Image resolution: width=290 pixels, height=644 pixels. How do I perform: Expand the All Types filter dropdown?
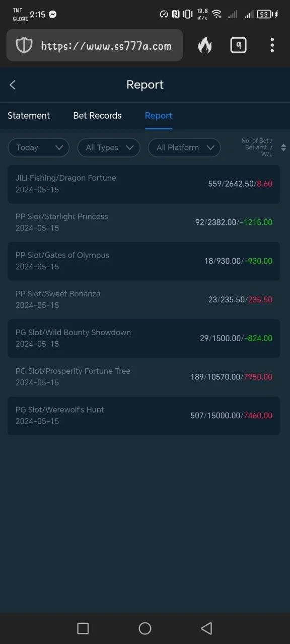pos(109,147)
